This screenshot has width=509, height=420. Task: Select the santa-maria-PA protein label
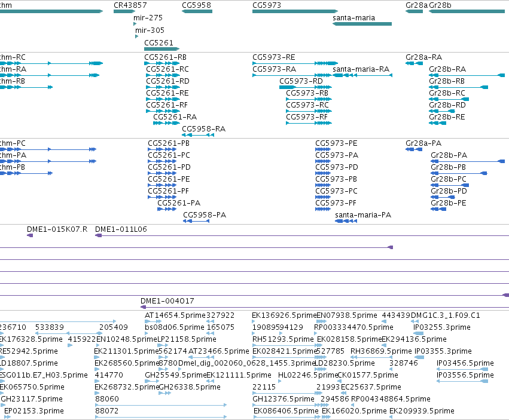pos(363,215)
